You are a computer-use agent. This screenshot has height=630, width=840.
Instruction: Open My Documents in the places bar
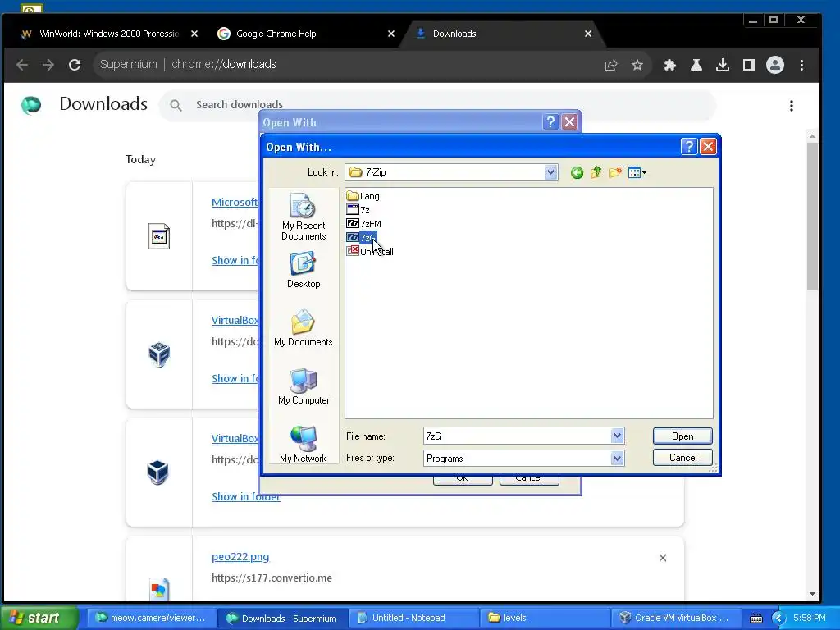click(304, 328)
